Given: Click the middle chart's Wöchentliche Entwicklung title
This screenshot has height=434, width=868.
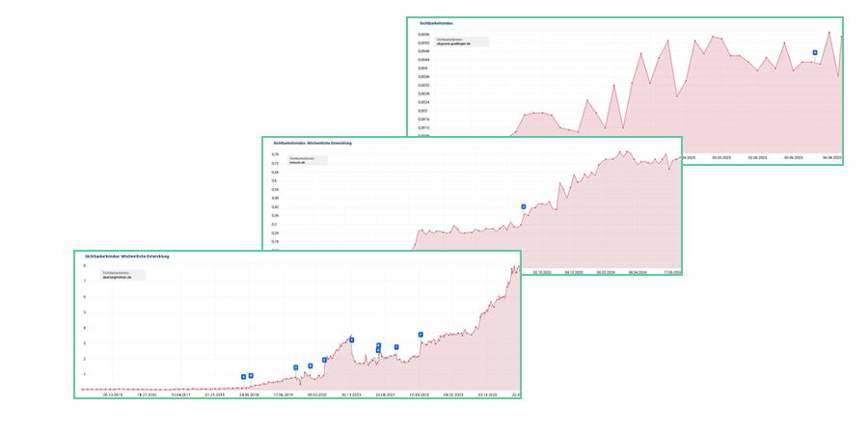Looking at the screenshot, I should (313, 142).
